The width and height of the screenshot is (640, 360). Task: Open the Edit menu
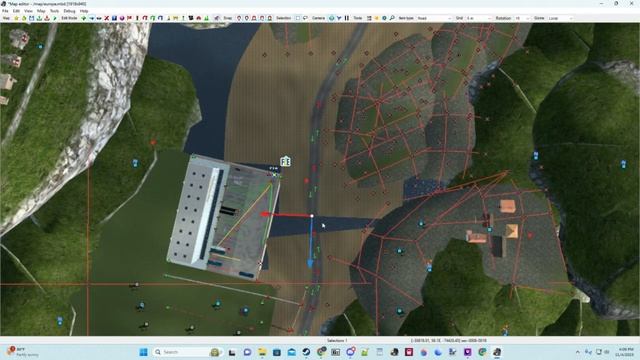pos(16,11)
